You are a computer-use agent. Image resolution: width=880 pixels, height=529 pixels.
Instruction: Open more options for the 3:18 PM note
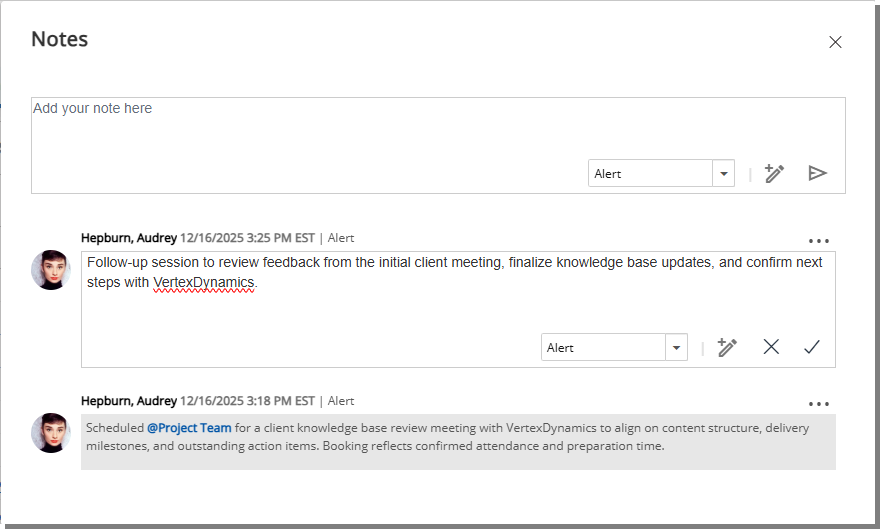point(819,404)
